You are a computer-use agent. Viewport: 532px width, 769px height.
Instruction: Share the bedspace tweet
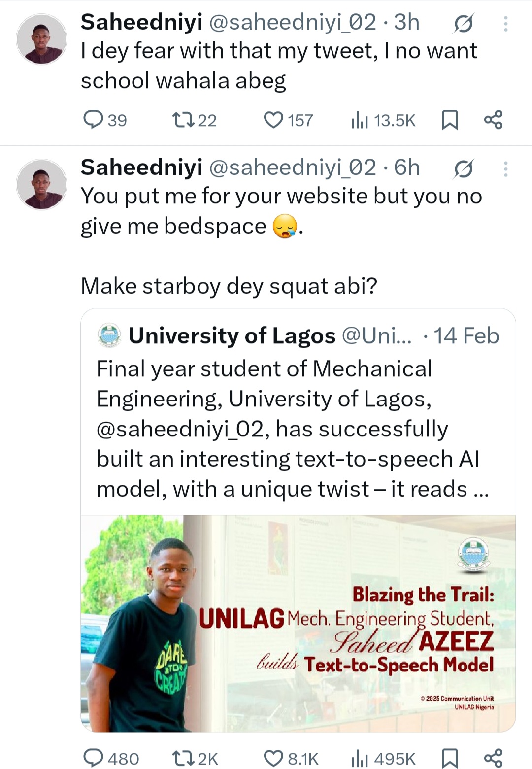[x=493, y=758]
